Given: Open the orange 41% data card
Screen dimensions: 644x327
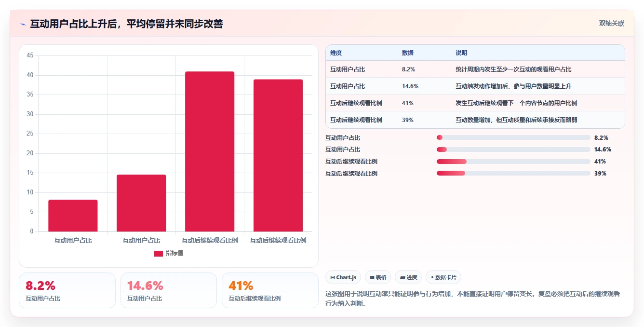Looking at the screenshot, I should click(270, 290).
